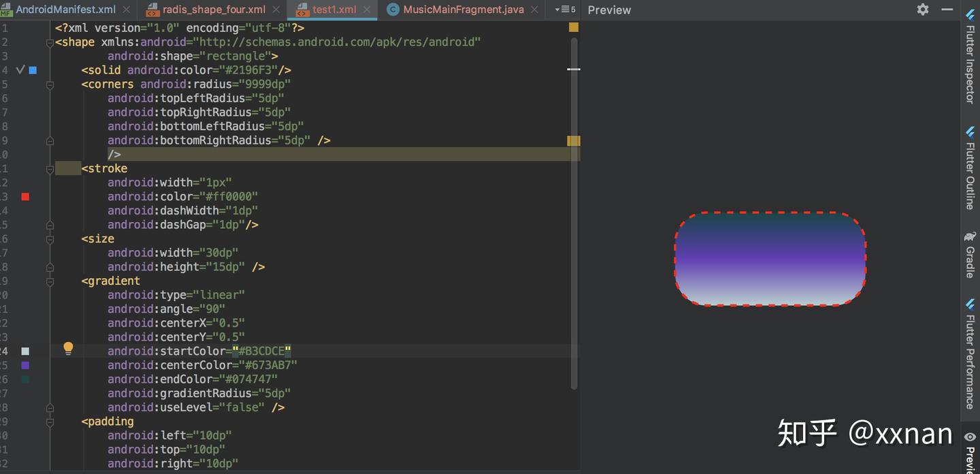Collapse the gradient element fold marker
Screen dimensions: 980x474
50,281
